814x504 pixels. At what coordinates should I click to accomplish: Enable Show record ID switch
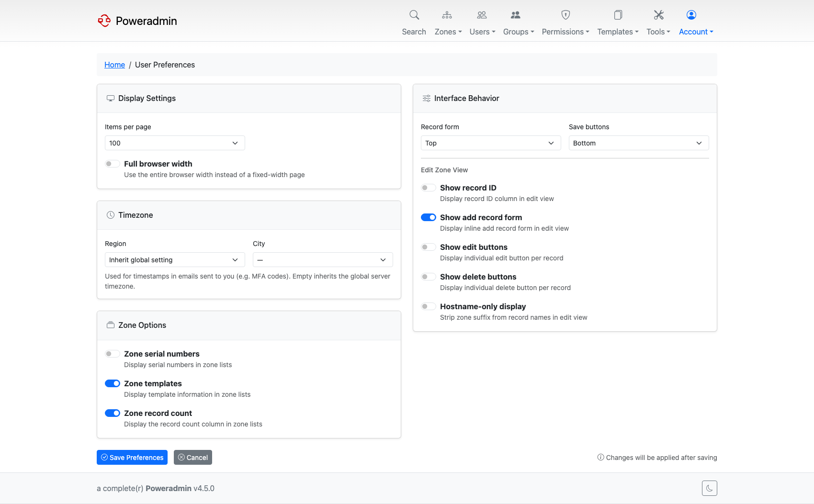coord(429,188)
